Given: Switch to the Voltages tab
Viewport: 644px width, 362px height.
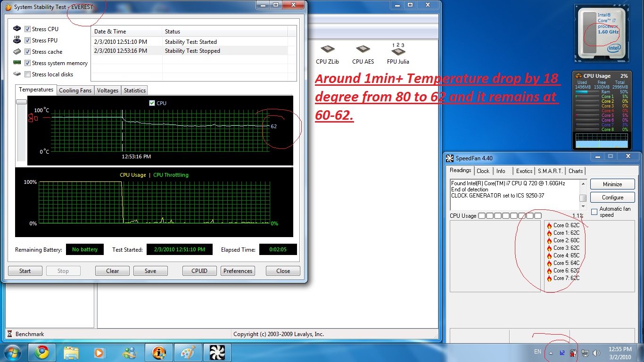Looking at the screenshot, I should click(107, 90).
